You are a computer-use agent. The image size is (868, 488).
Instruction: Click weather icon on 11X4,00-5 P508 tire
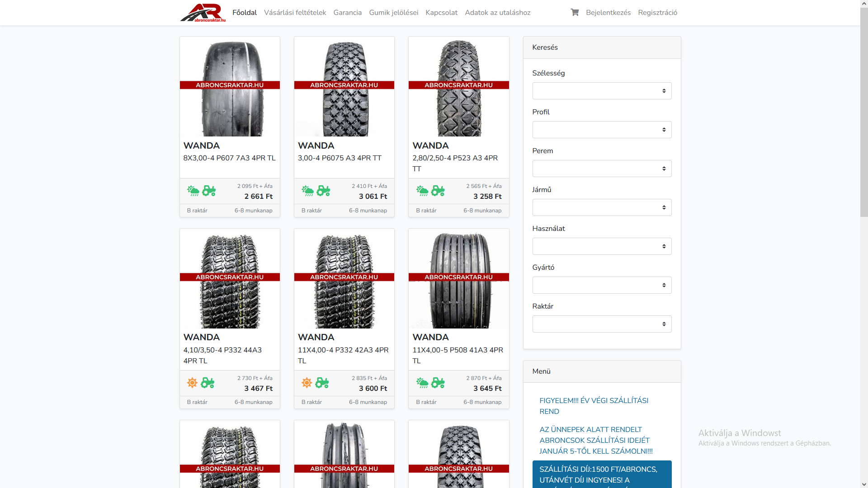click(422, 383)
